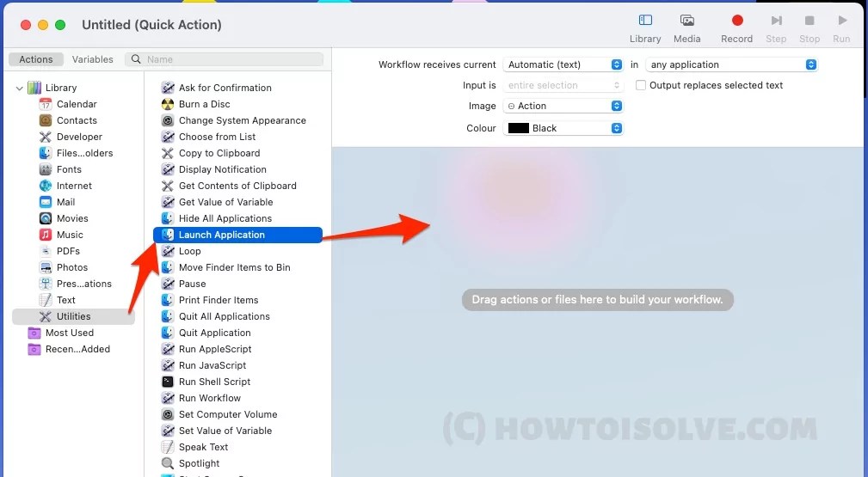The height and width of the screenshot is (477, 868).
Task: Select the PDFs library category
Action: pyautogui.click(x=68, y=251)
